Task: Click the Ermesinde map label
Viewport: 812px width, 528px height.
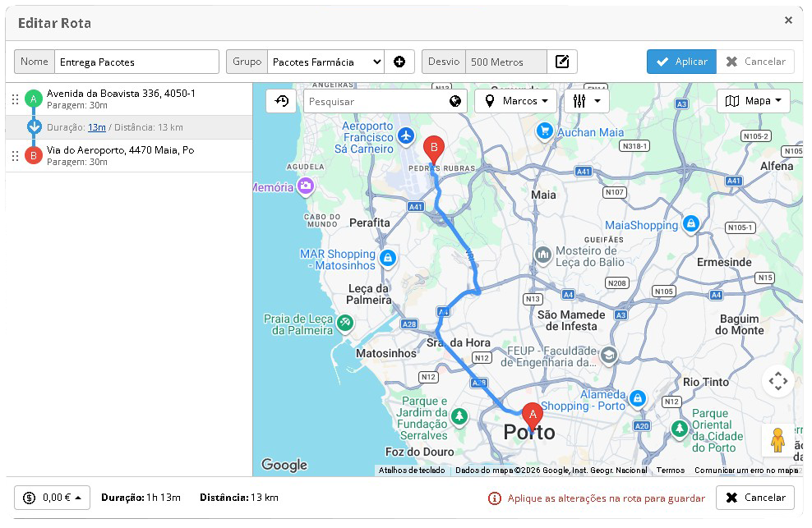Action: (724, 263)
